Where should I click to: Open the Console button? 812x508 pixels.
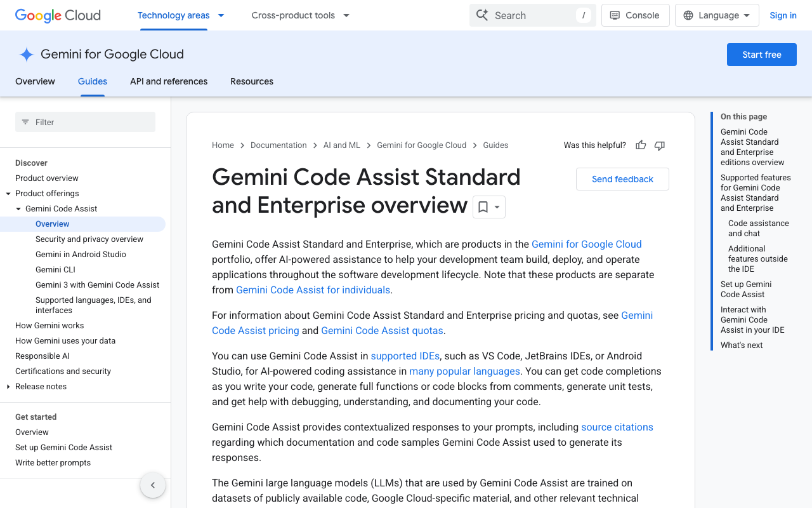click(x=635, y=15)
